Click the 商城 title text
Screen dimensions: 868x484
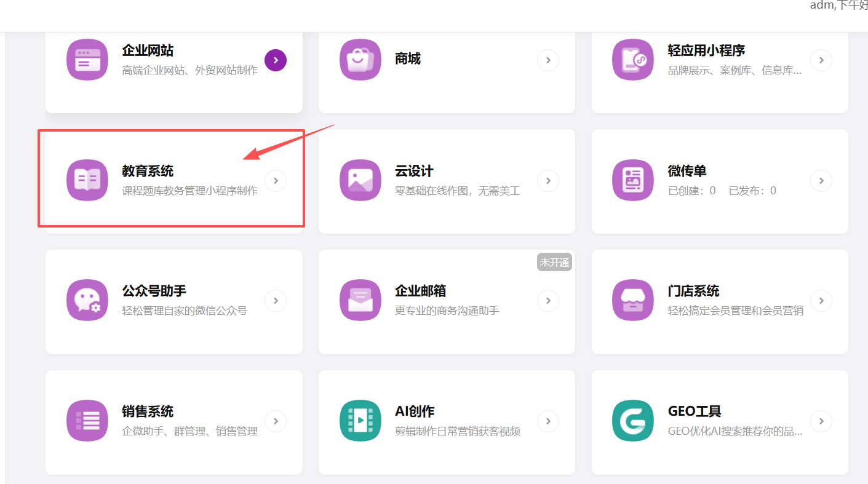click(x=408, y=59)
